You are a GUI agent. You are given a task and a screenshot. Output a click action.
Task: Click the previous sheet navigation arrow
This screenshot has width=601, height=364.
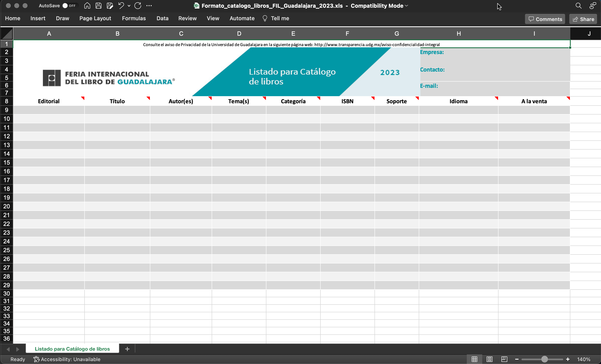pos(8,349)
